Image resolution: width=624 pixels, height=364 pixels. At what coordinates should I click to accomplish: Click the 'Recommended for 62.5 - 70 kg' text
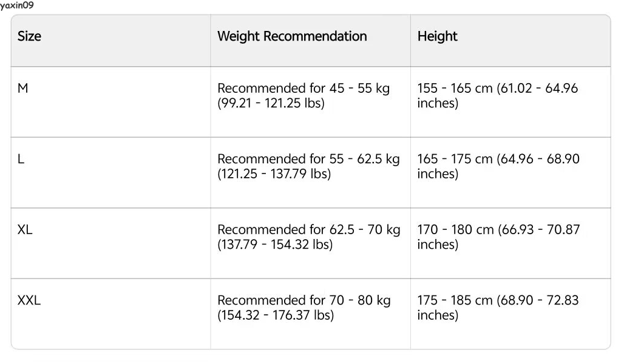(x=308, y=230)
